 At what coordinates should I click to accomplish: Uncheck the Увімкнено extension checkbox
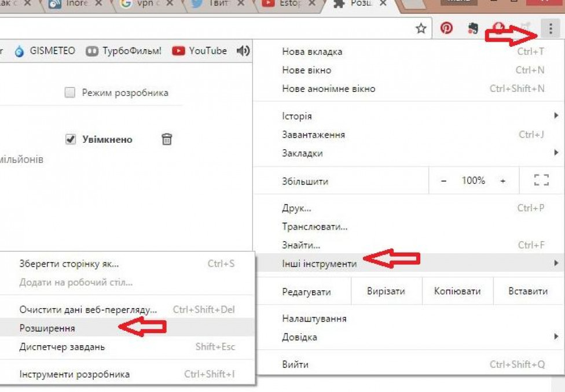tap(71, 139)
